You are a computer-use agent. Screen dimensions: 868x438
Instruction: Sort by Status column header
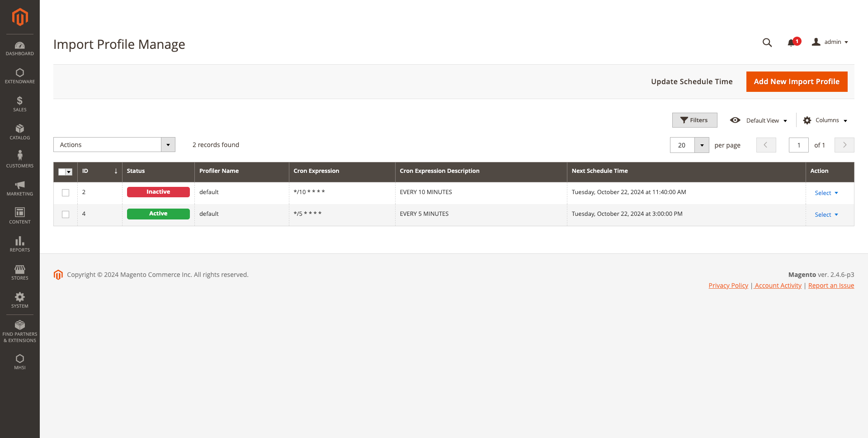pyautogui.click(x=158, y=171)
